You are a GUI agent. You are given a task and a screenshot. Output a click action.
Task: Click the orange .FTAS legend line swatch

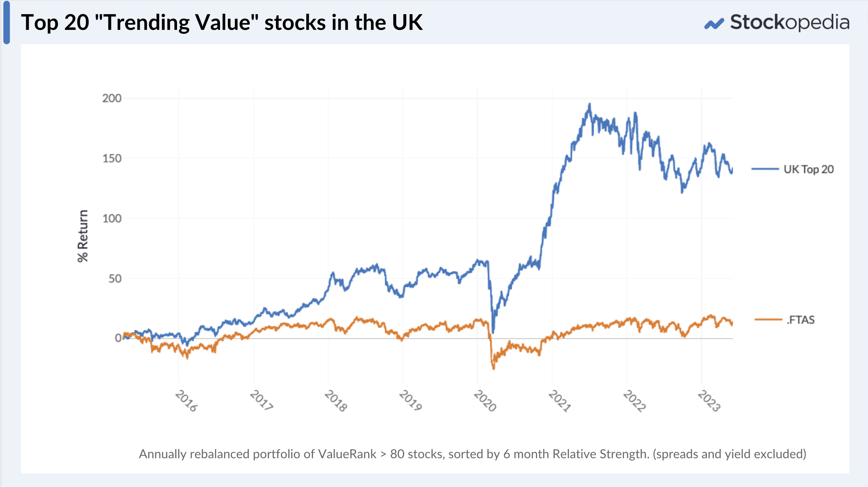(768, 320)
